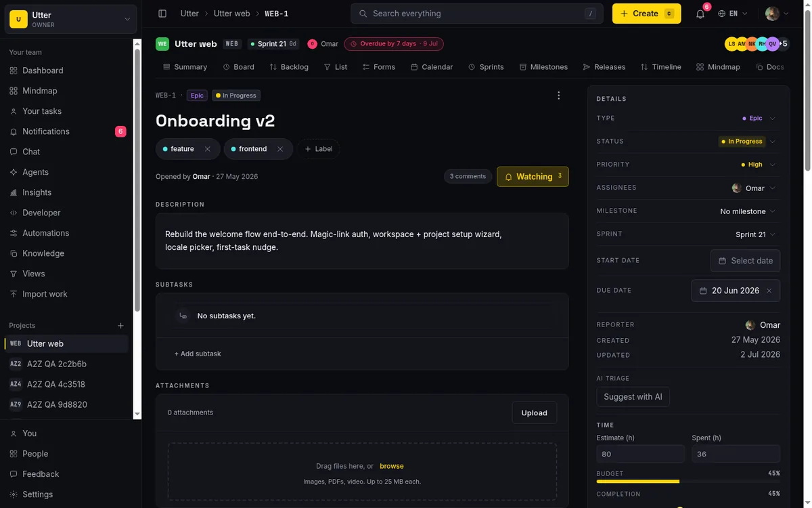Open Developer section in sidebar
This screenshot has width=812, height=508.
tap(68, 213)
